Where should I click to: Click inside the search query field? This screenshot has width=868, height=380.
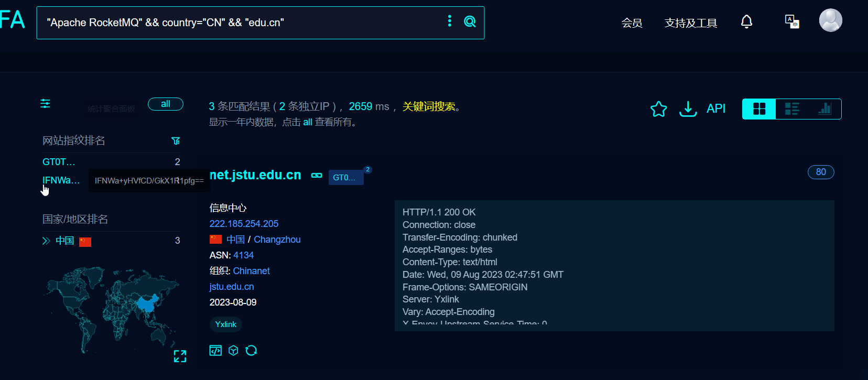pyautogui.click(x=236, y=23)
